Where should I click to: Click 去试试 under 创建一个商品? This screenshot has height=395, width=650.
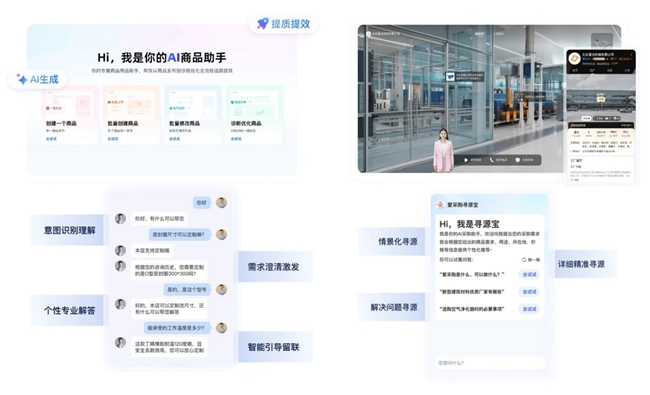(x=51, y=139)
